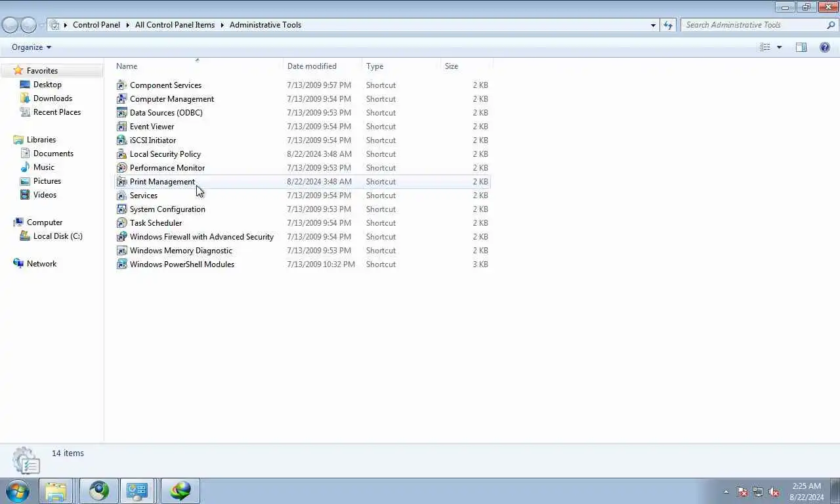Click the 7/13/2009 10:32 PM date cell
Image resolution: width=840 pixels, height=504 pixels.
coord(321,264)
